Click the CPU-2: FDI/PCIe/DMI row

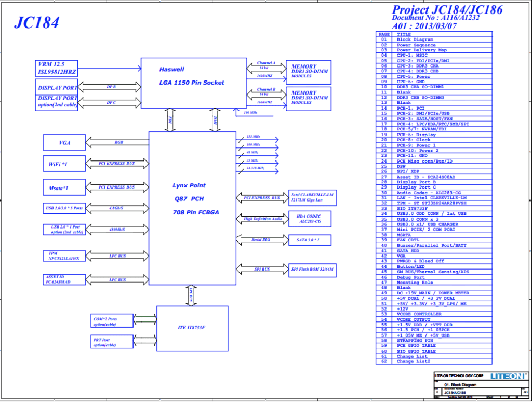[x=434, y=61]
